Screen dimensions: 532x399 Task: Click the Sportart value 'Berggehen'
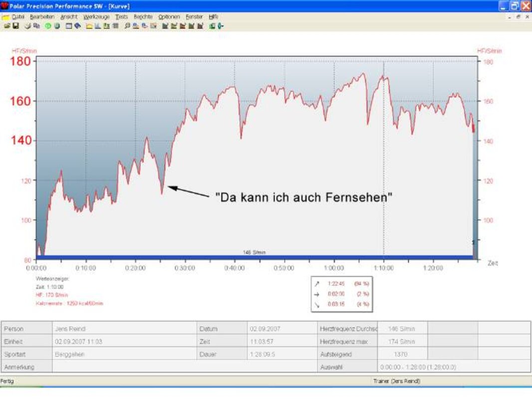pyautogui.click(x=124, y=354)
